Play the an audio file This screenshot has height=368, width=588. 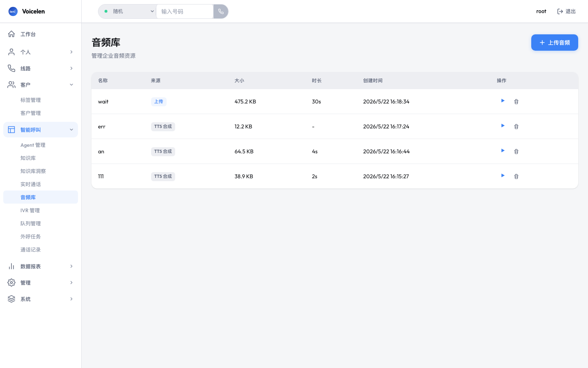click(503, 151)
